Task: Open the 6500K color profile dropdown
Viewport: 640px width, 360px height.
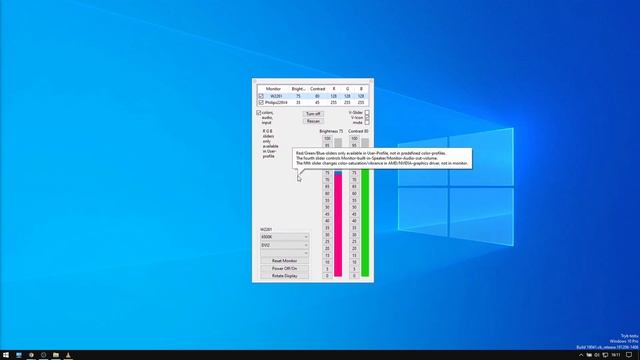Action: pos(284,237)
